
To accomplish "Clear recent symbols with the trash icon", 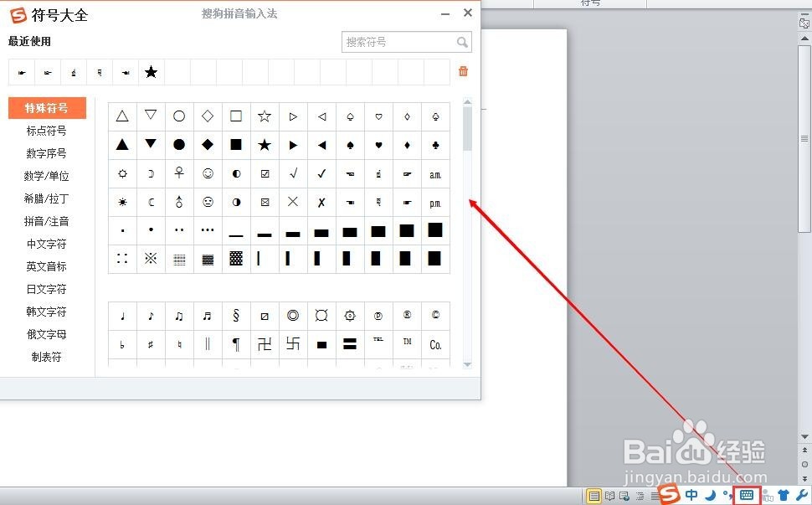I will tap(463, 72).
